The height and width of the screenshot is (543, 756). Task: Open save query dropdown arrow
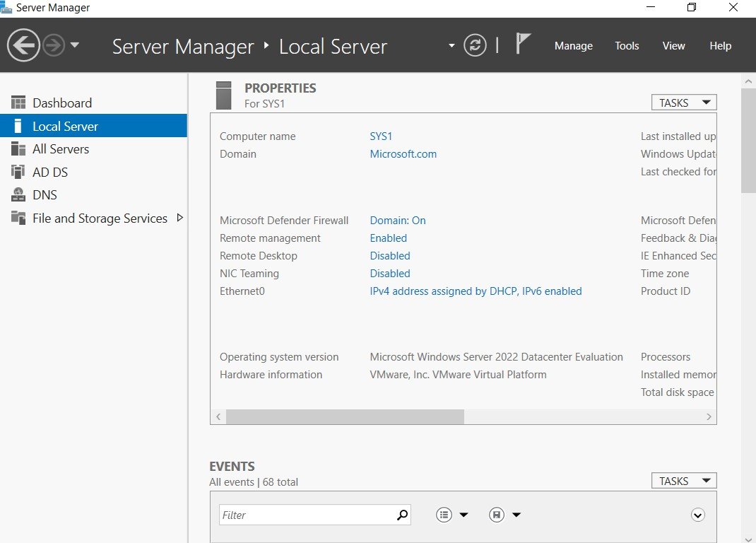516,515
